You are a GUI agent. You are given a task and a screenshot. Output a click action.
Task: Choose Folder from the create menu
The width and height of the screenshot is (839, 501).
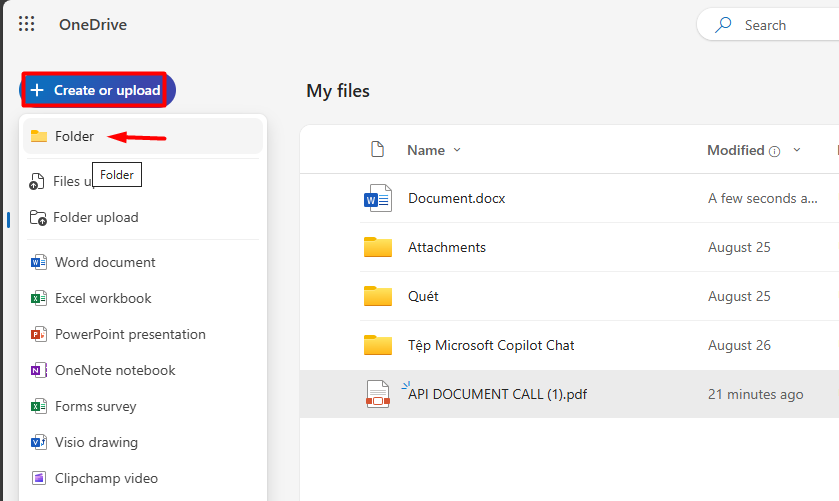point(74,136)
